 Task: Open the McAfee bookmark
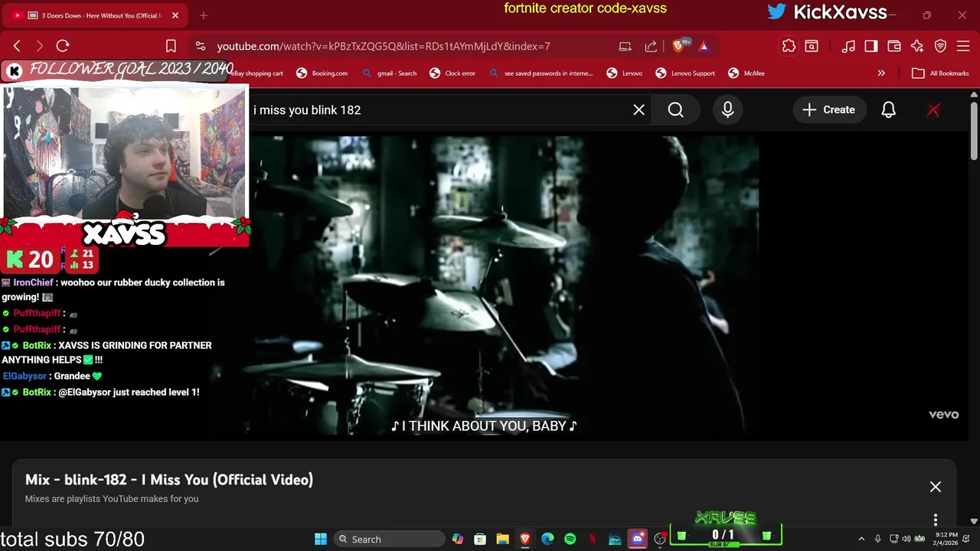[x=746, y=73]
